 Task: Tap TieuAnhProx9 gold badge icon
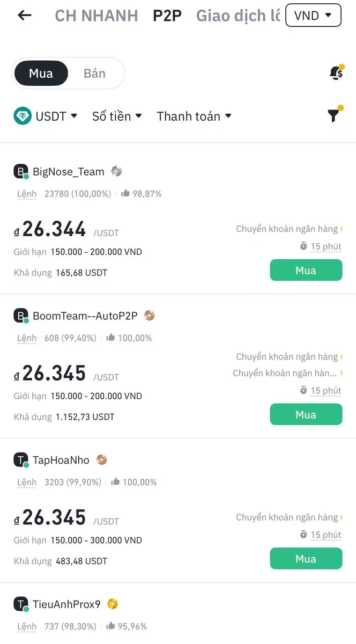coord(113,604)
